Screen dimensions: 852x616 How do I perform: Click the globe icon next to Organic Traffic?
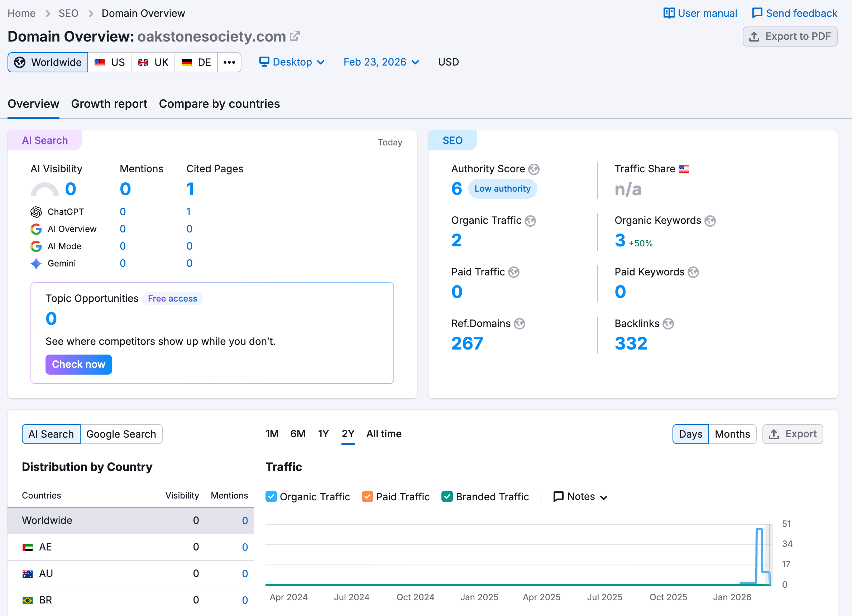[x=530, y=221]
